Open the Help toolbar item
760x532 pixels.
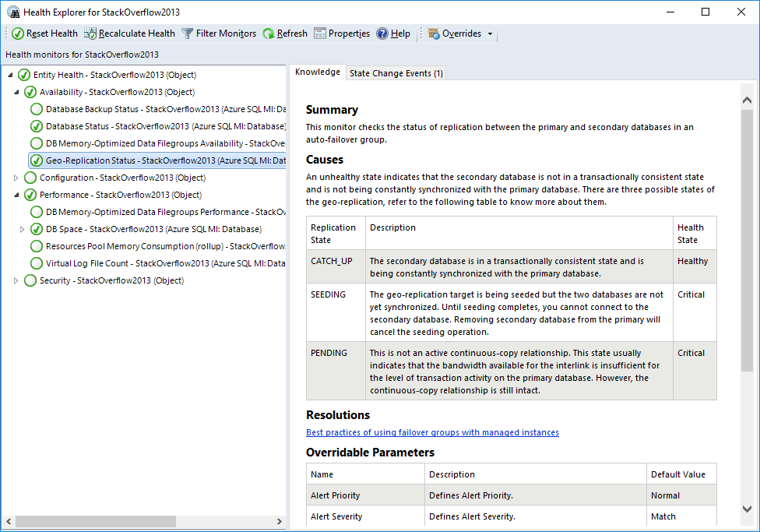point(393,33)
